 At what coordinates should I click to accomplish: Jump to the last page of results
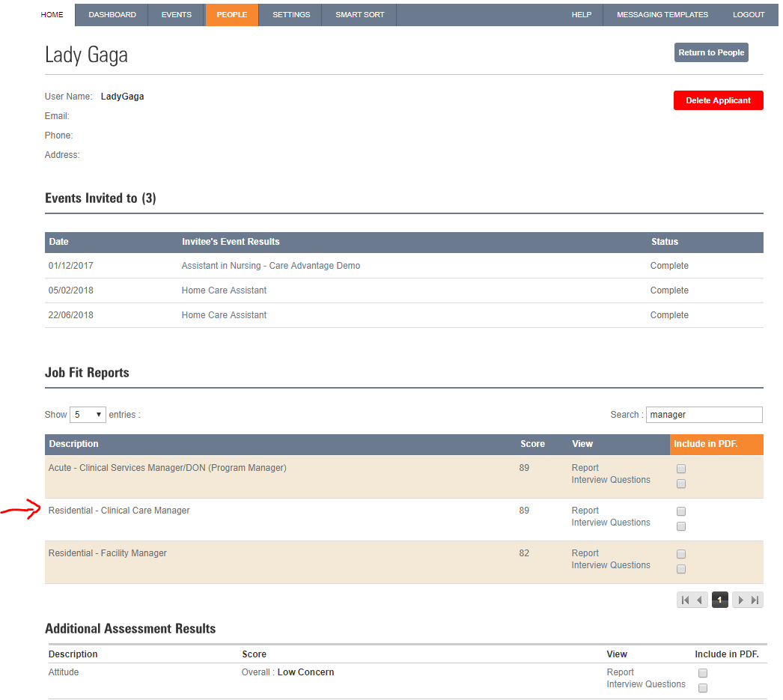[x=755, y=600]
